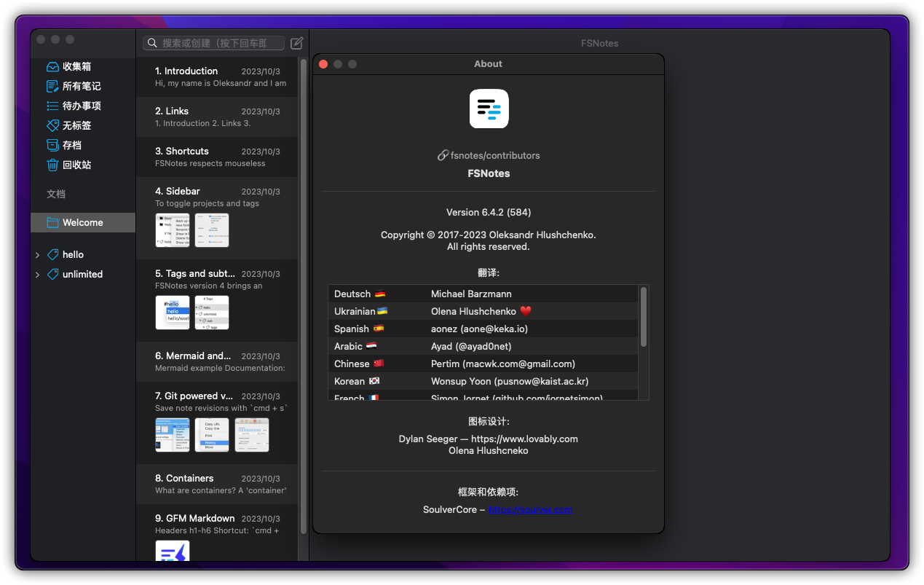The image size is (924, 585).
Task: Select the 'unlimited' tag label in sidebar
Action: pyautogui.click(x=82, y=274)
